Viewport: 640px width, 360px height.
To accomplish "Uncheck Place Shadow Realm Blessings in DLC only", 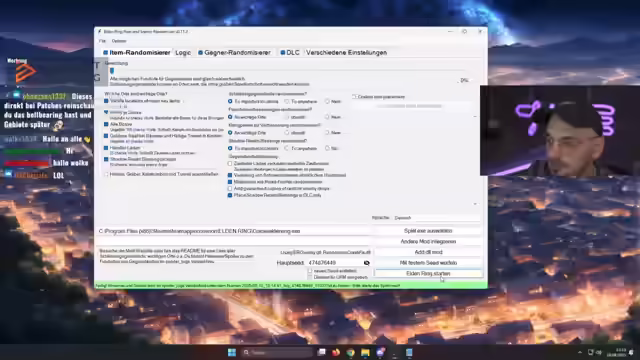I will click(x=230, y=195).
